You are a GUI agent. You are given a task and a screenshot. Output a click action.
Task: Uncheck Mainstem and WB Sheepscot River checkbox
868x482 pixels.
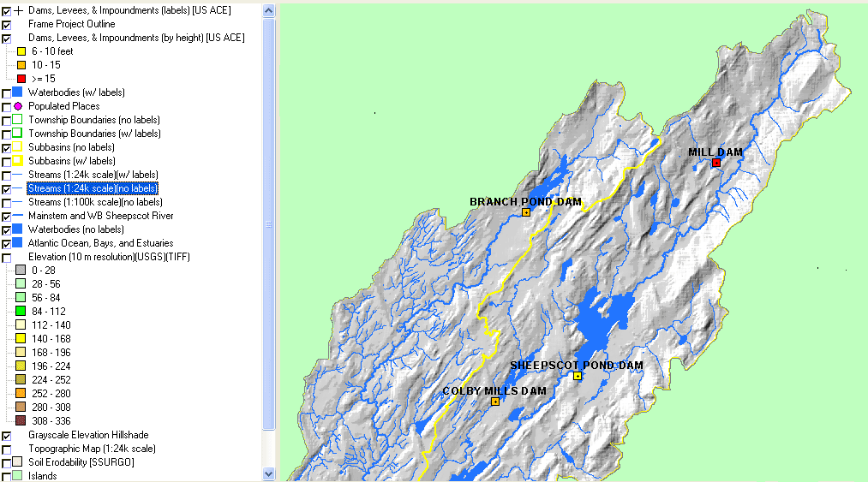coord(7,217)
